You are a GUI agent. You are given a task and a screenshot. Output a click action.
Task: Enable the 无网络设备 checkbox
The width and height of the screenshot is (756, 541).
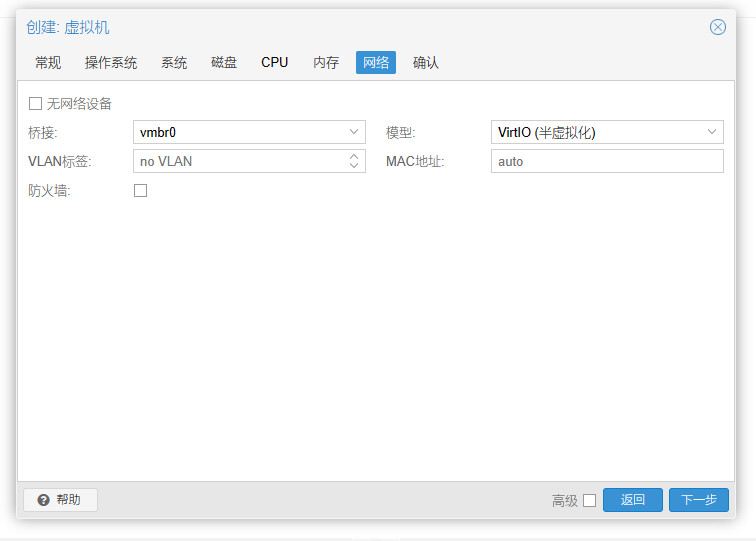36,103
